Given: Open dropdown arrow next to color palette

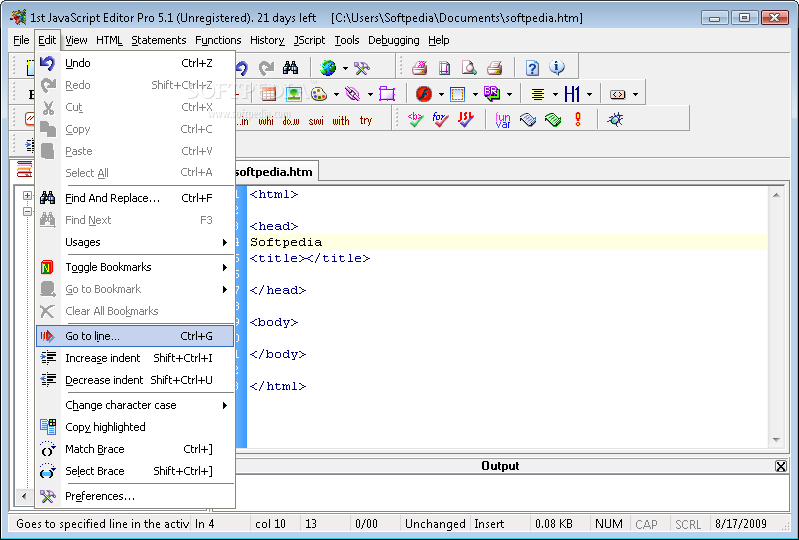Looking at the screenshot, I should (x=336, y=94).
